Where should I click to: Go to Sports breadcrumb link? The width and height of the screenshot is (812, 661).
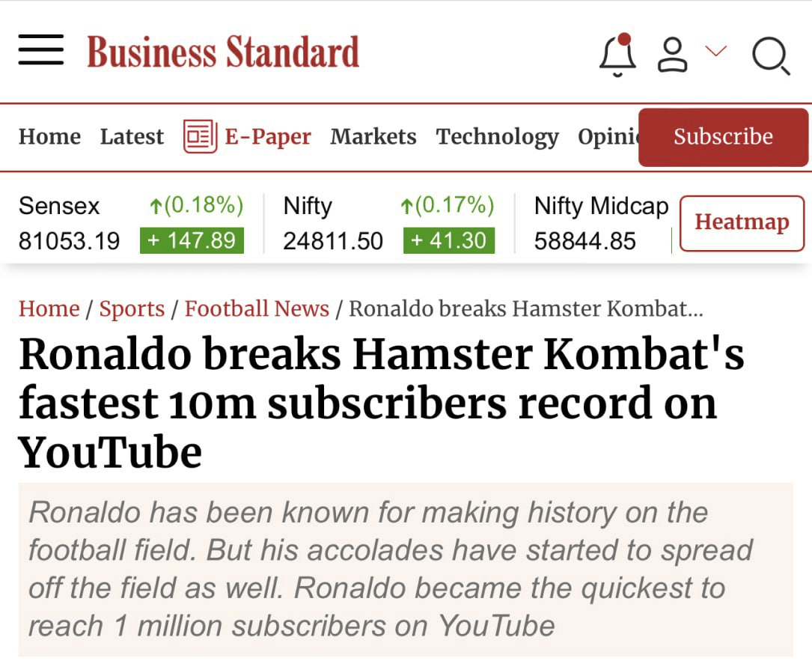click(x=132, y=308)
